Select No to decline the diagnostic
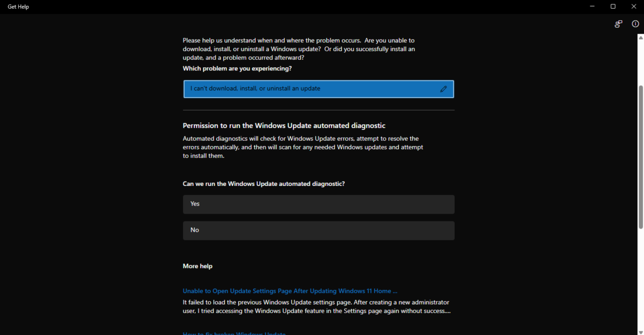This screenshot has height=335, width=644. coord(318,230)
